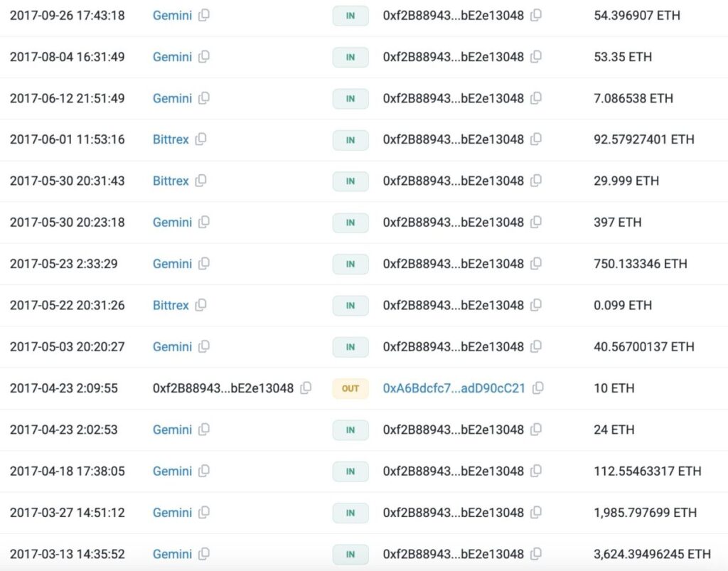Click the OUT badge on the 10 ETH row
The image size is (728, 571).
(350, 388)
